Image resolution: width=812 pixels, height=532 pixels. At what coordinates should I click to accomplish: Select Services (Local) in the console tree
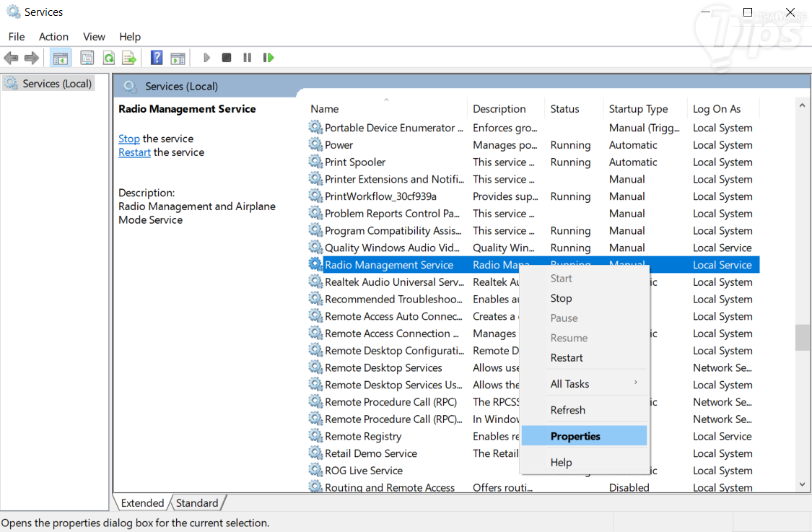[x=57, y=84]
